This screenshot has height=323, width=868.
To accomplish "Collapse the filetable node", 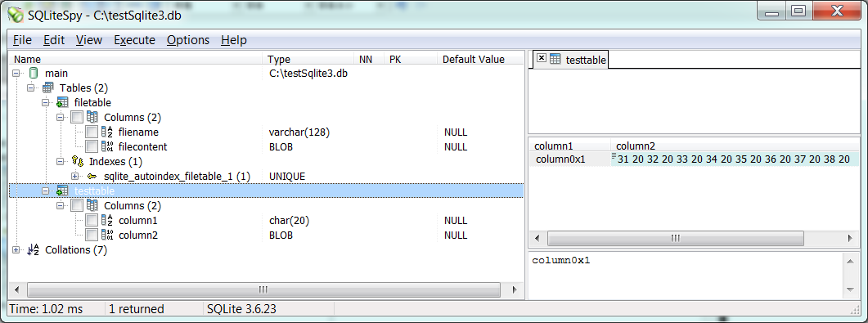I will coord(46,102).
